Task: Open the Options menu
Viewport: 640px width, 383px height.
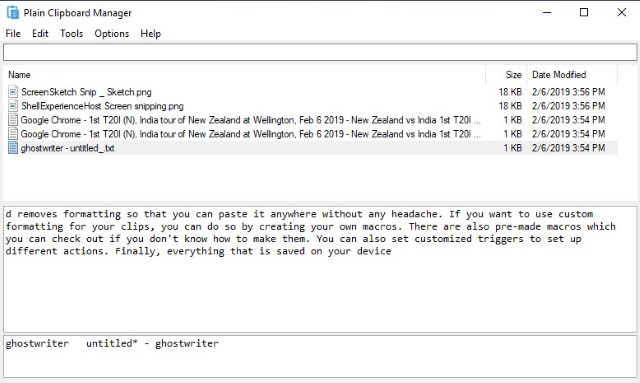Action: click(112, 33)
